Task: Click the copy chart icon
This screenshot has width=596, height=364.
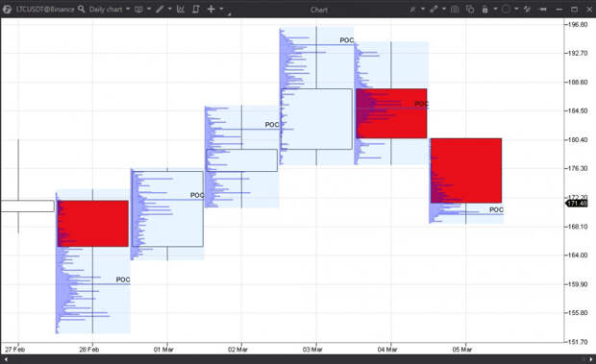Action: (470, 10)
